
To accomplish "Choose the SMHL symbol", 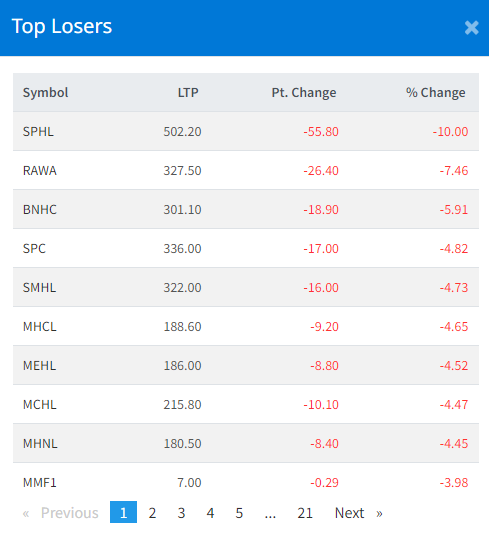I will coord(39,287).
